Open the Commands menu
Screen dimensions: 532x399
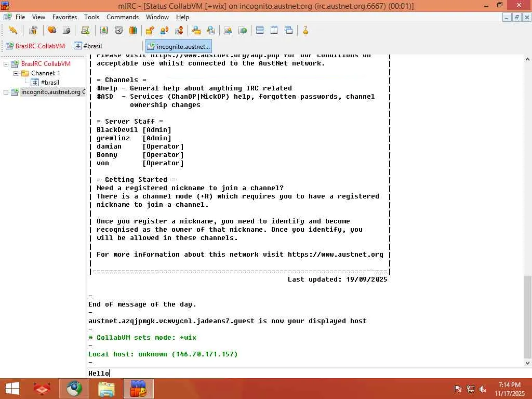click(123, 17)
